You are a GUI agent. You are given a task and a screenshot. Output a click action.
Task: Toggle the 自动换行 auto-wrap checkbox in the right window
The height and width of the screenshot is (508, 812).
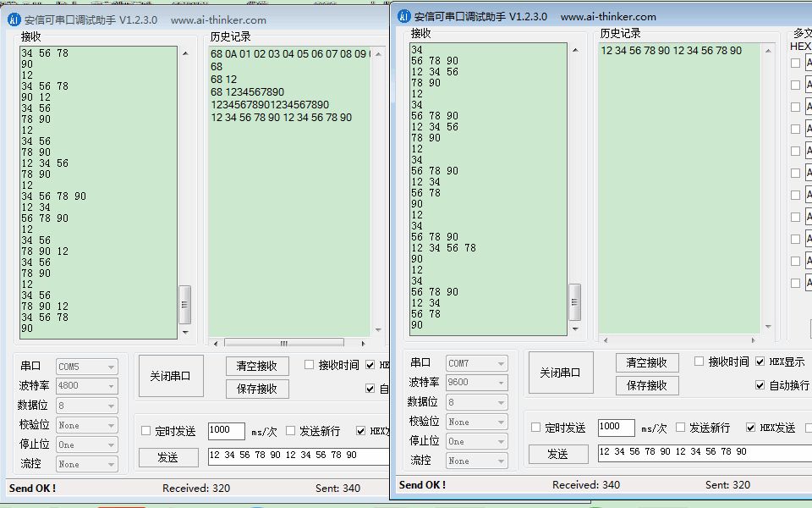point(759,386)
